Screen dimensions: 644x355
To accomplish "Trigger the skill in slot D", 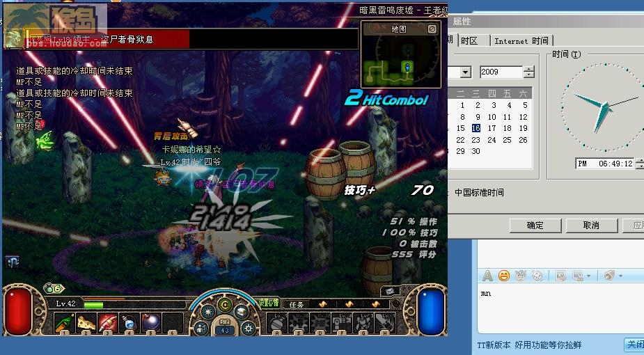I will [320, 324].
